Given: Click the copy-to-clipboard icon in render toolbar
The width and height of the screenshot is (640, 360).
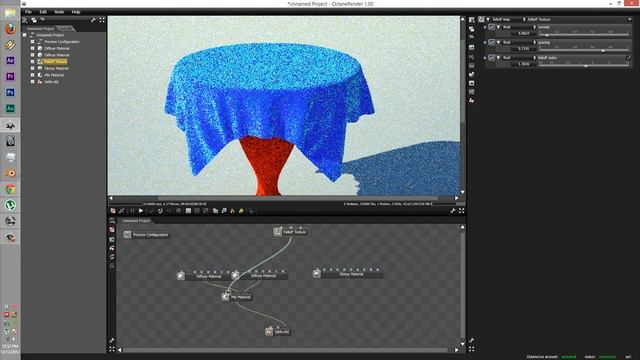Looking at the screenshot, I should (x=224, y=211).
